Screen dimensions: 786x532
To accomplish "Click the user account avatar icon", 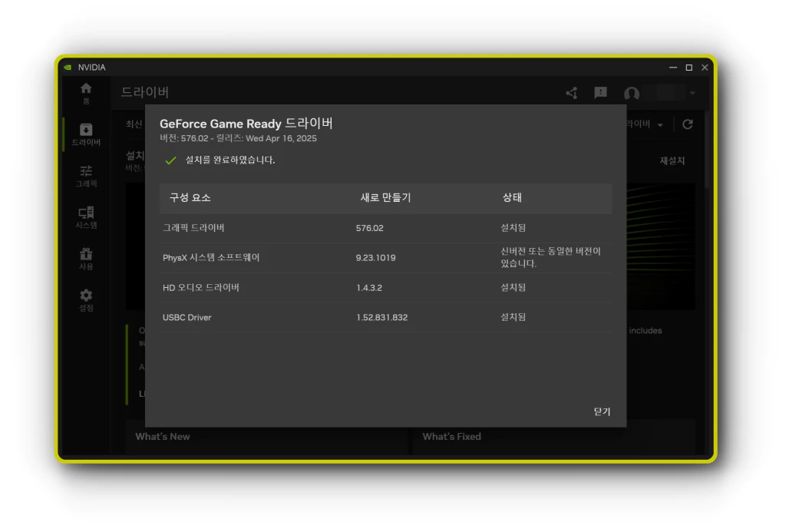I will 632,93.
